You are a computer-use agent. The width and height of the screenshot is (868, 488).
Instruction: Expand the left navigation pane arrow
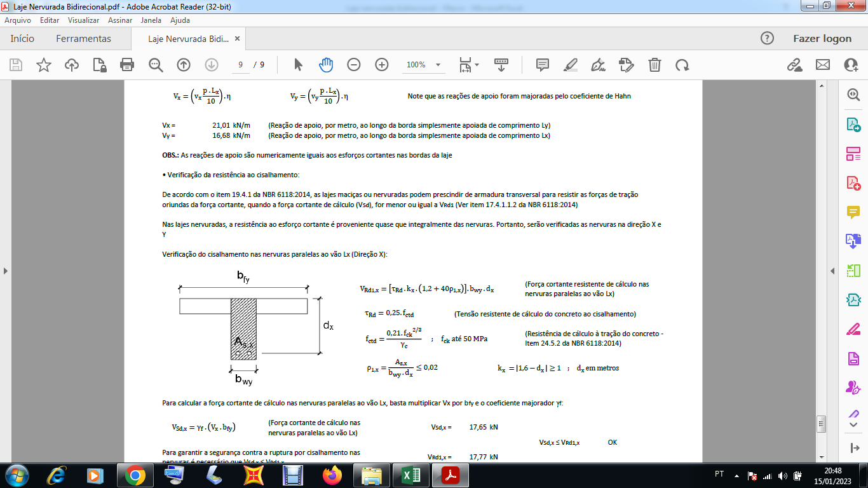6,271
